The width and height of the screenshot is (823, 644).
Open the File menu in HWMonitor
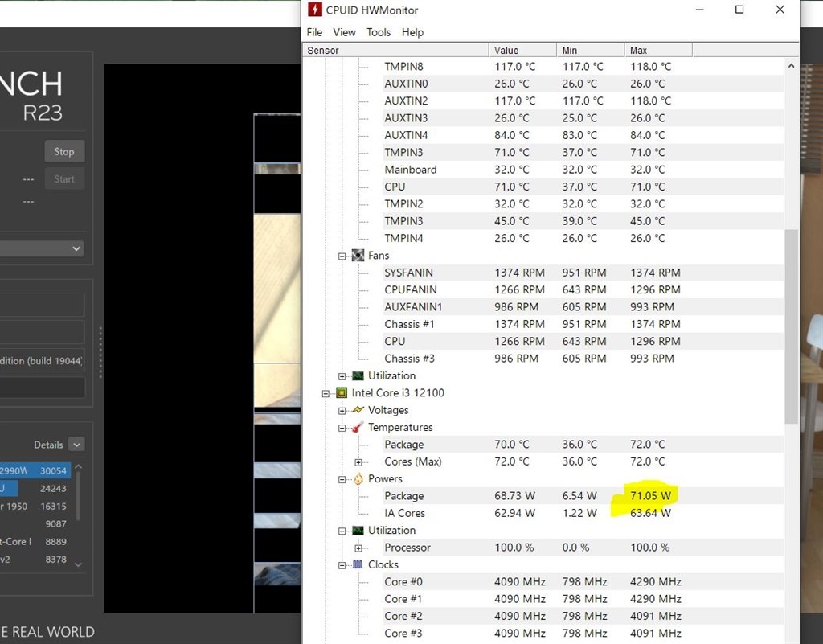314,32
